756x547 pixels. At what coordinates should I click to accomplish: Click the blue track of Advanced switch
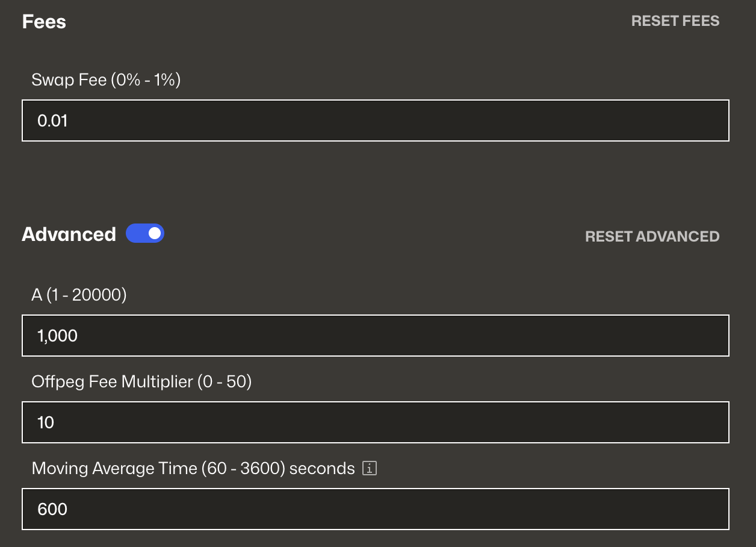(135, 234)
